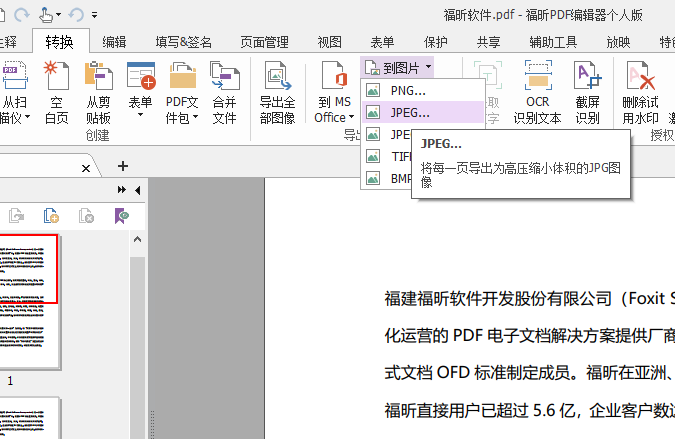
Task: Choose PNG... from the image menu
Action: [423, 90]
